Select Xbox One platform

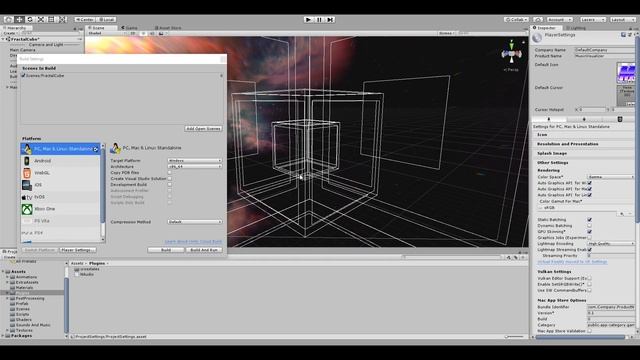click(x=60, y=209)
